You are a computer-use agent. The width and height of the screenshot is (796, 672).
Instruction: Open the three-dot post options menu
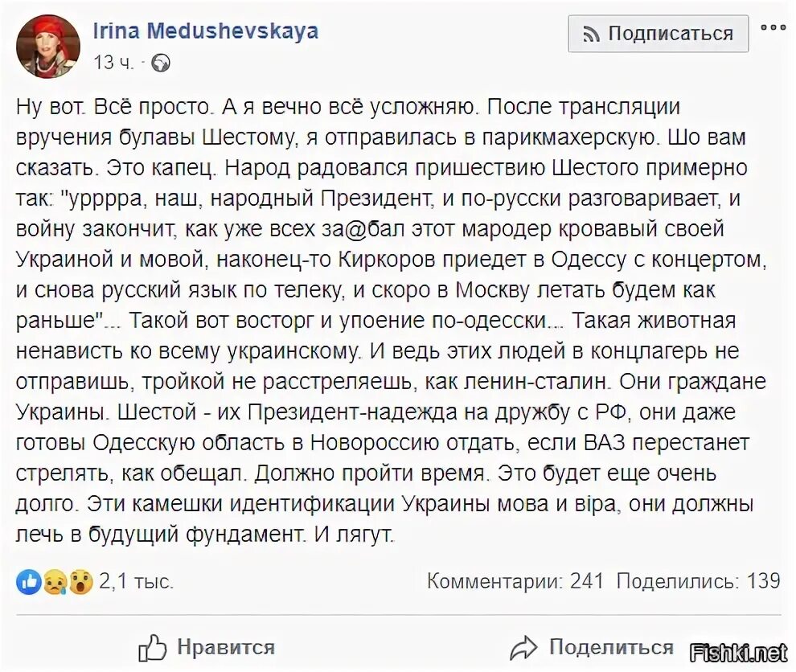[x=773, y=27]
